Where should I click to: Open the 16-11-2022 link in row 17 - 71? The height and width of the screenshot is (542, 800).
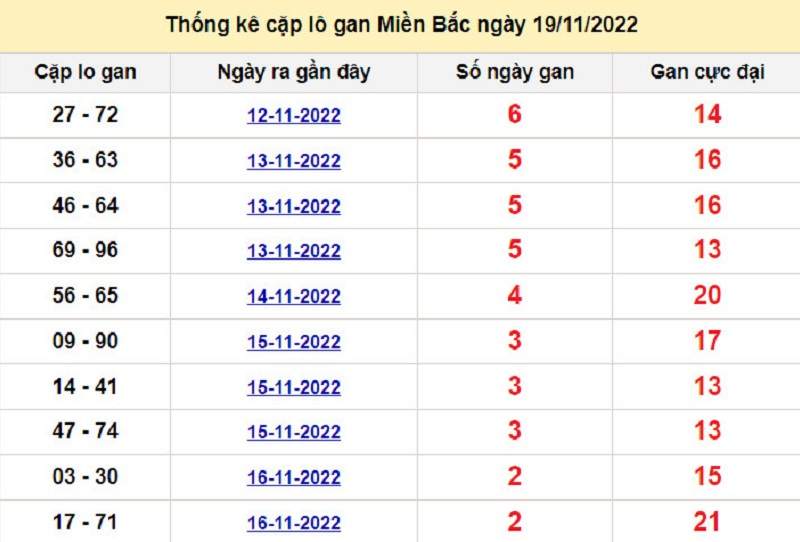(x=294, y=523)
